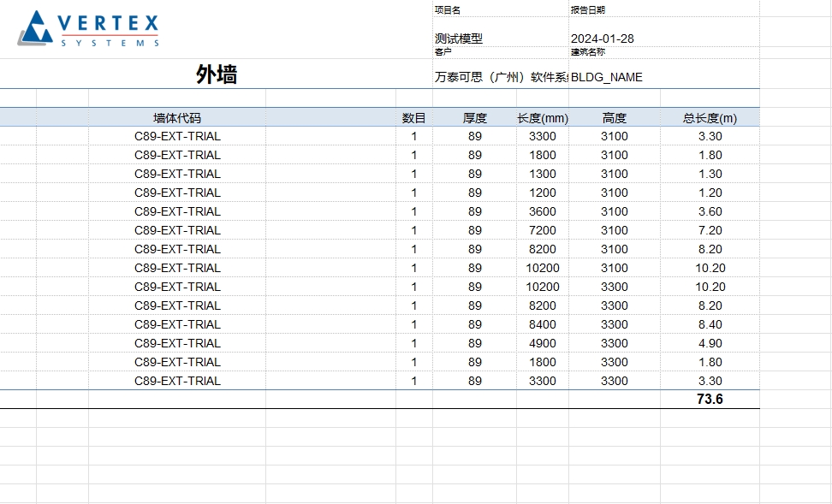Select the total length cell 8.40
832x504 pixels.
pos(710,324)
